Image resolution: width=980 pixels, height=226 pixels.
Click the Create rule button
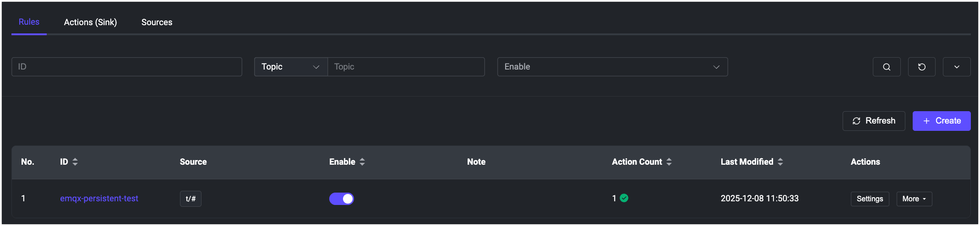[x=941, y=121]
